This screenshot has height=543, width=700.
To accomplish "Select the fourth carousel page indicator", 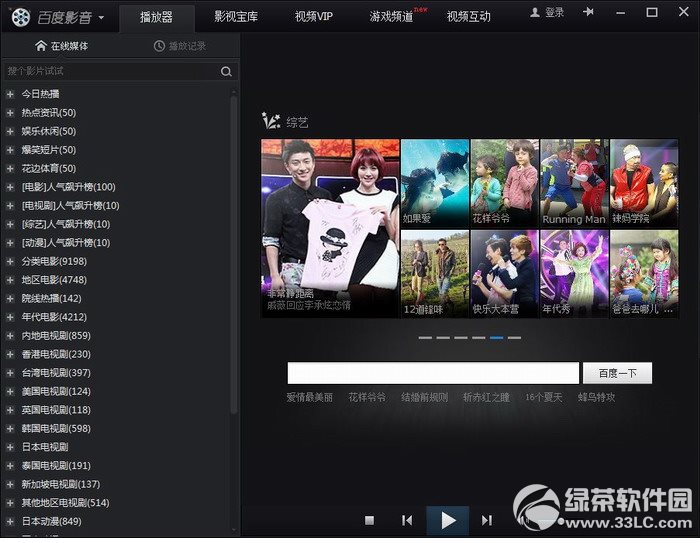I will pos(479,338).
